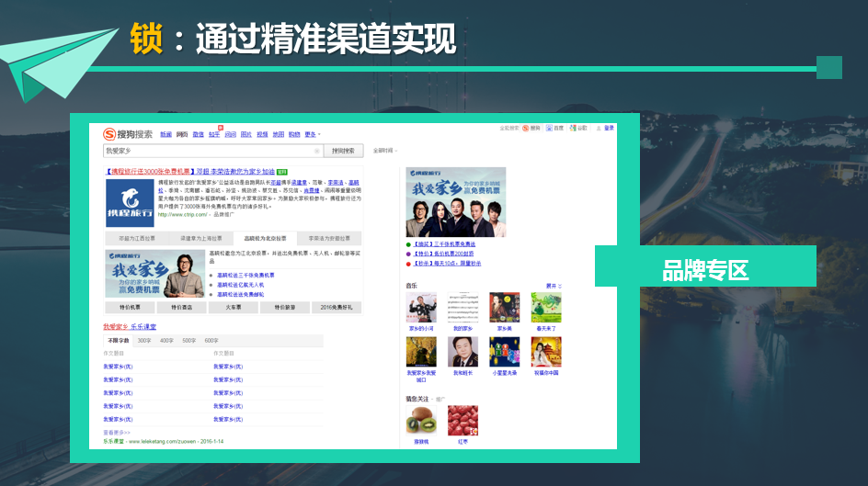Select the 李荣浩为安徽拉票 tab
Screen dimensions: 868x486
(329, 238)
